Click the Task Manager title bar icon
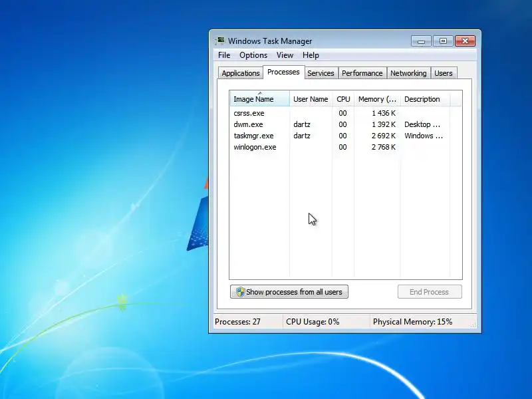This screenshot has height=399, width=532. [x=220, y=41]
